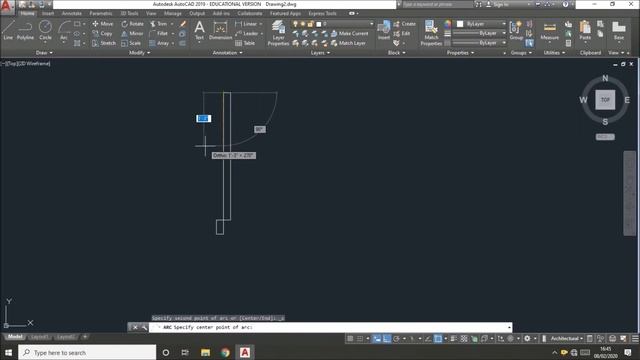The width and height of the screenshot is (640, 360).
Task: Select the Dimension tool
Action: coord(220,30)
